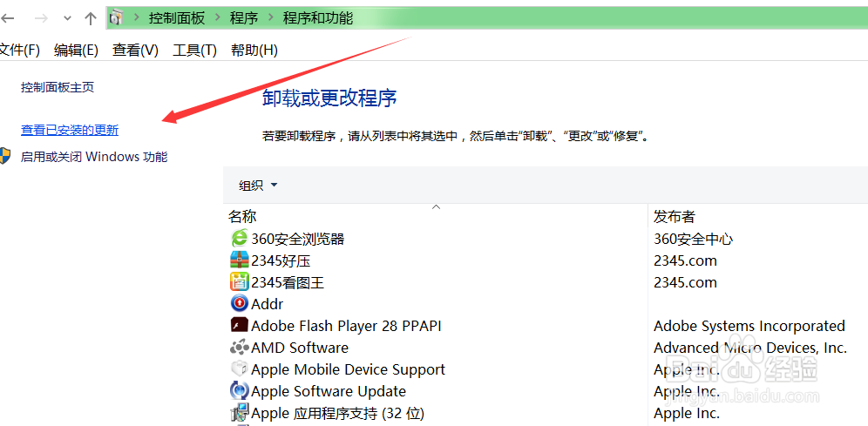Expand chevron before 控制面板 in breadcrumb
Screen dimensions: 868x426
[x=136, y=18]
